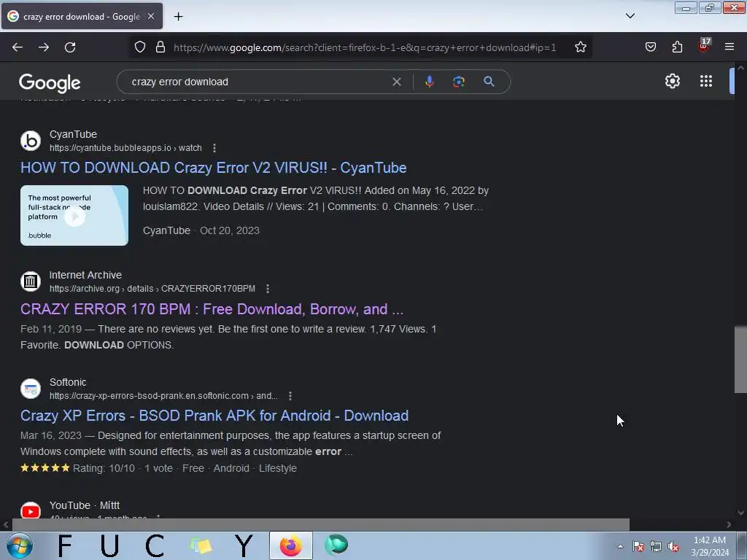
Task: Reload the current Google page
Action: click(70, 47)
